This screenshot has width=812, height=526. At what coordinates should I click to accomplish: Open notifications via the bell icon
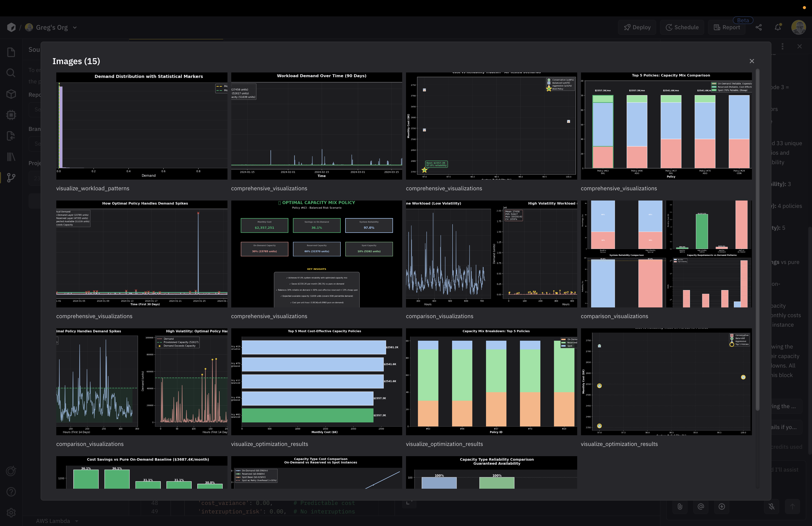click(778, 27)
